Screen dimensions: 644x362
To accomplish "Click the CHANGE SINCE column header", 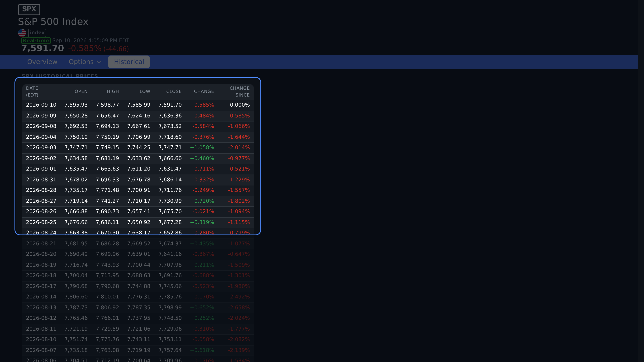I will click(239, 92).
